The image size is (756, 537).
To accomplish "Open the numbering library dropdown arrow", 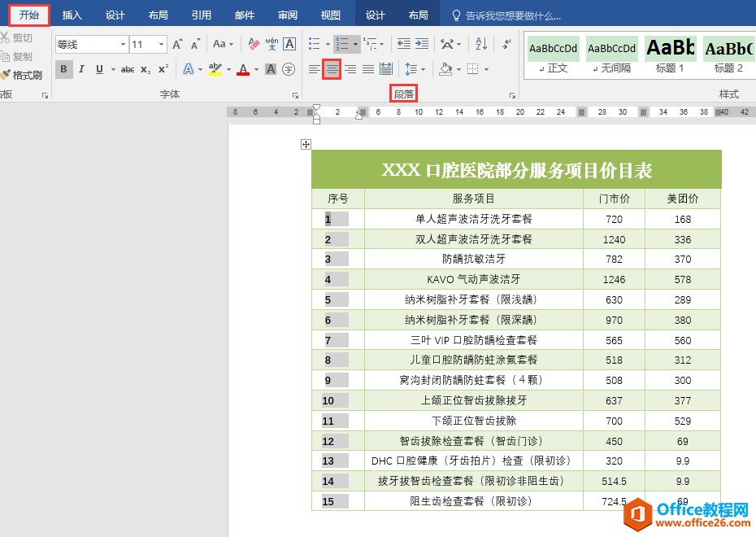I will pos(355,45).
